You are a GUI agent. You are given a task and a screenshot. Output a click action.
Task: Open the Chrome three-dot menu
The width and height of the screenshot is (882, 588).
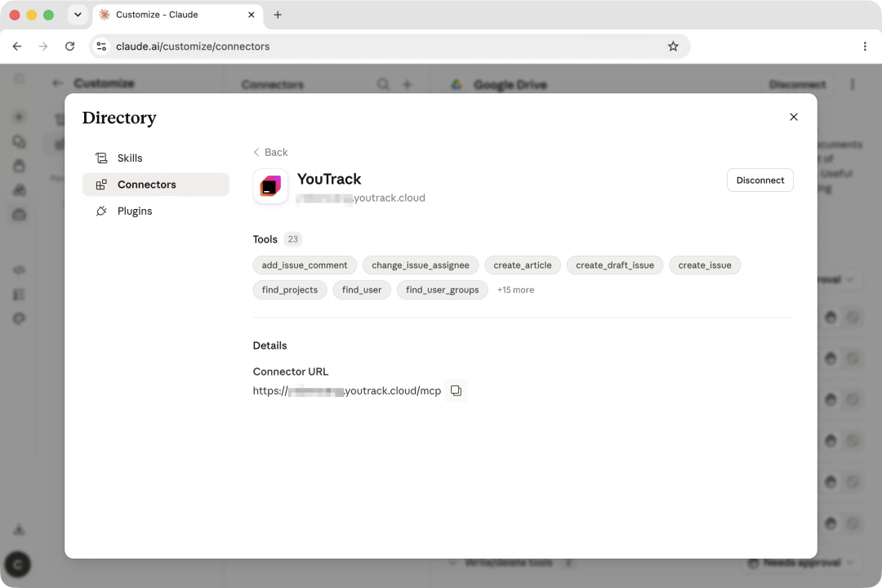865,46
